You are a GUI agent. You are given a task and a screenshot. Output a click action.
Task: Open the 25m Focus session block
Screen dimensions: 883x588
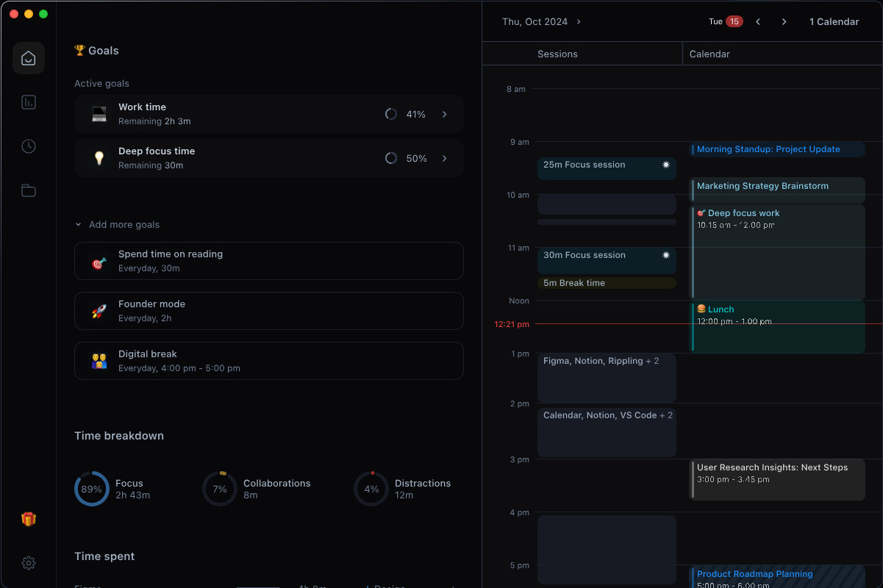tap(607, 168)
